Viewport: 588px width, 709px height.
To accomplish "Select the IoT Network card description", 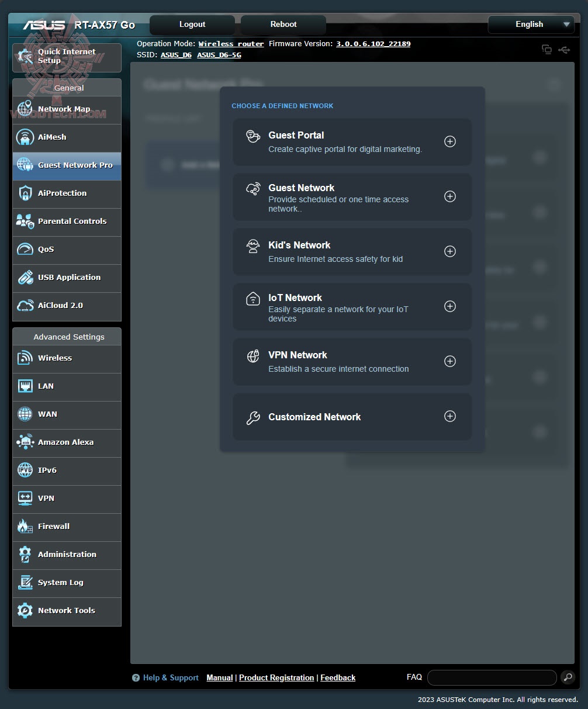I will click(x=338, y=314).
